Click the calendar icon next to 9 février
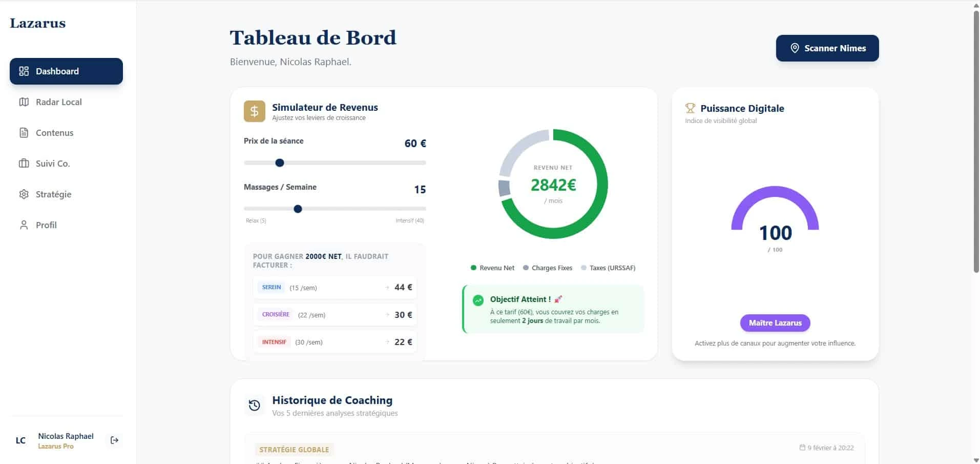The image size is (980, 464). 802,448
